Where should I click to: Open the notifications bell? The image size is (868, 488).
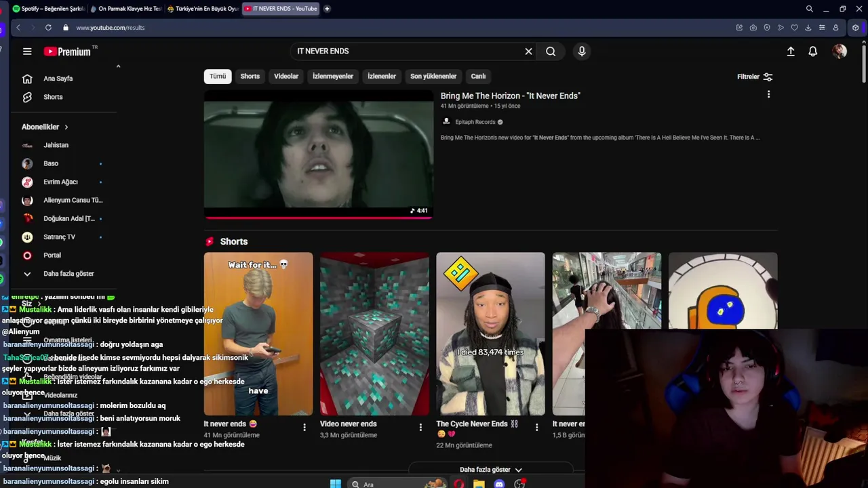pyautogui.click(x=812, y=52)
